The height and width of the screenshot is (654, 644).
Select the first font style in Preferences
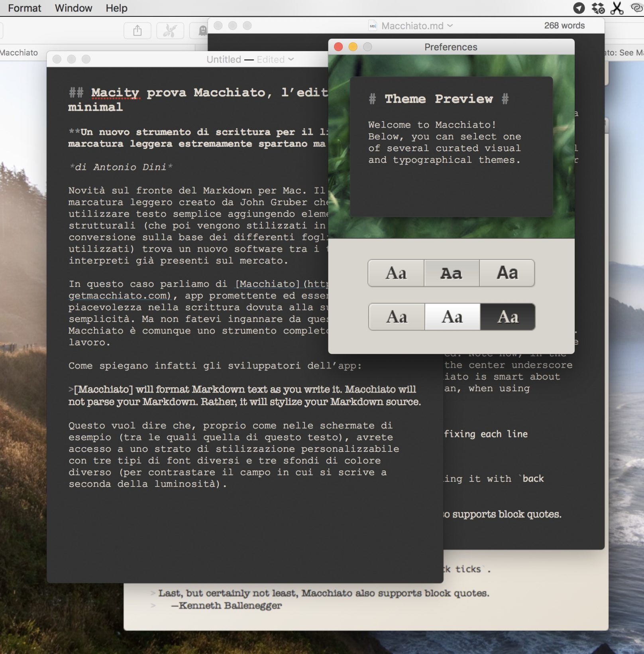[x=396, y=273]
